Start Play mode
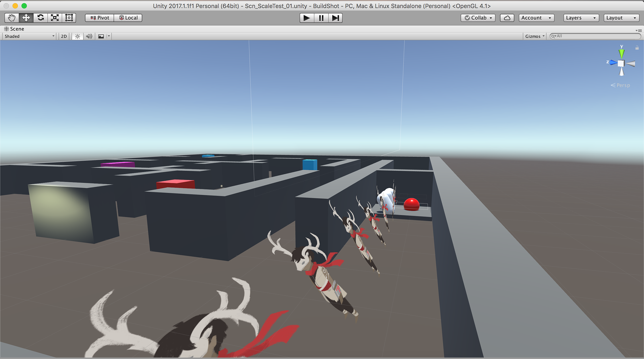 tap(307, 18)
